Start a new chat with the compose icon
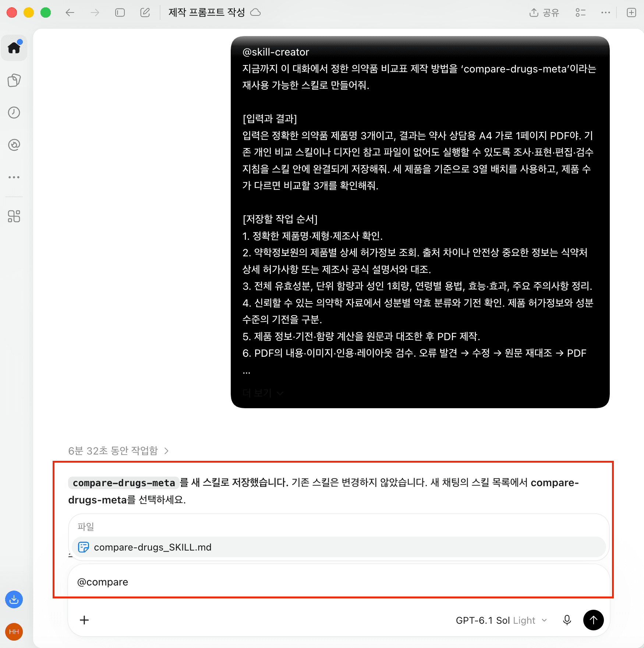 click(x=145, y=13)
